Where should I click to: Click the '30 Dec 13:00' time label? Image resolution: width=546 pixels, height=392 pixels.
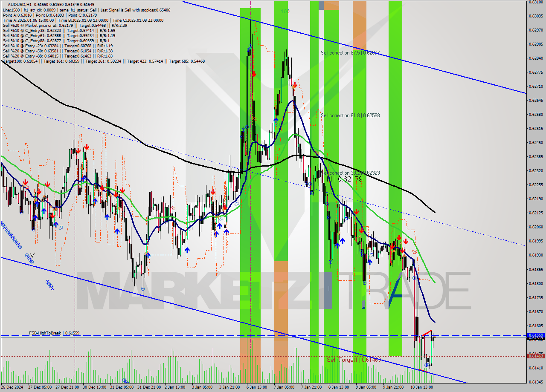pos(94,387)
